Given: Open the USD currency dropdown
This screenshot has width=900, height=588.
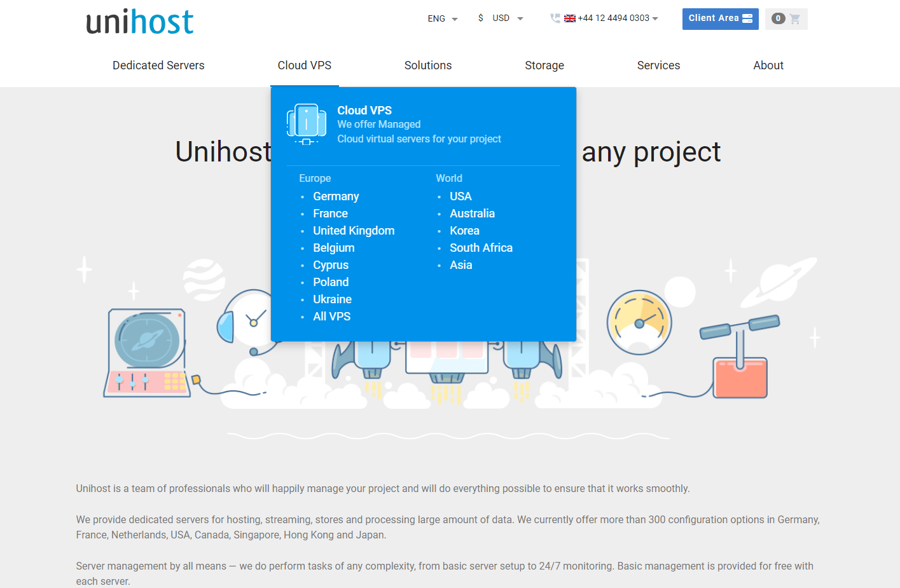Looking at the screenshot, I should pos(508,18).
